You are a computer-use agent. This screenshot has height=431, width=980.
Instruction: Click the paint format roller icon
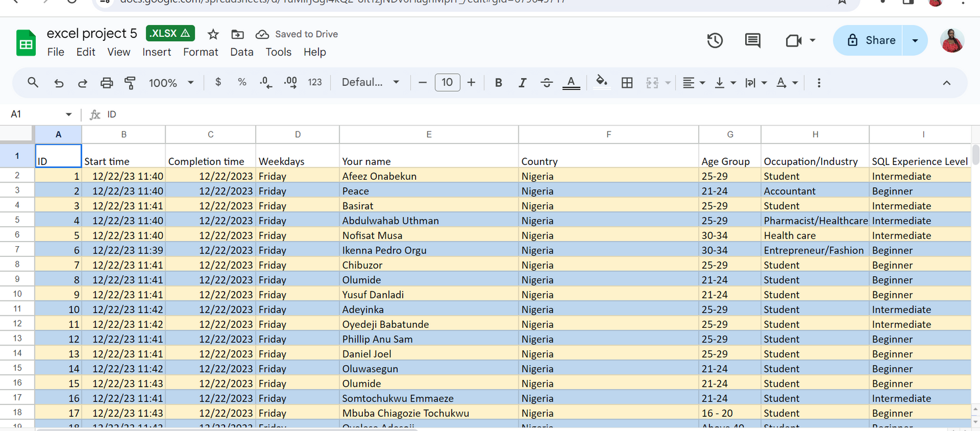point(130,83)
